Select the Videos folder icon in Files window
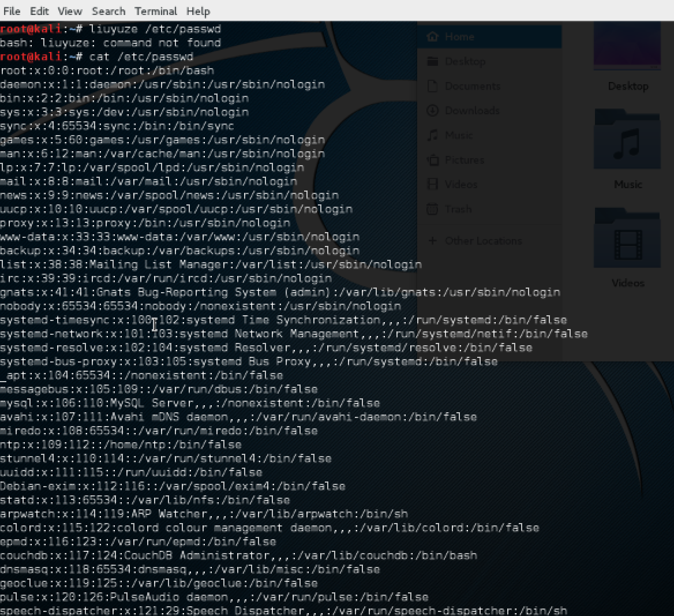The image size is (674, 616). pyautogui.click(x=627, y=238)
